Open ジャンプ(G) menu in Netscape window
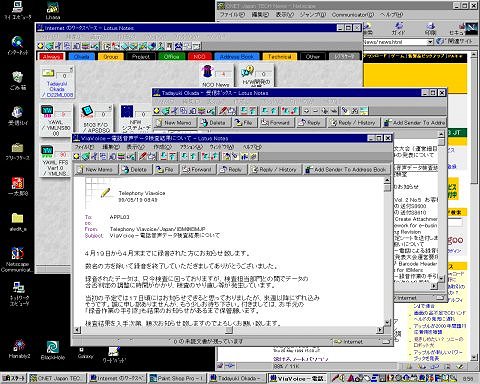This screenshot has height=384, width=480. point(313,15)
